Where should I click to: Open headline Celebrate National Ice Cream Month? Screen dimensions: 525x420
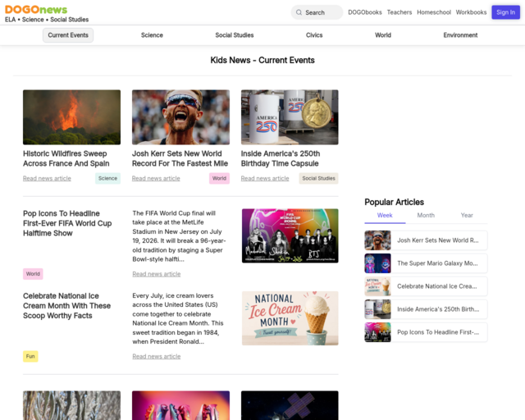[x=66, y=306]
